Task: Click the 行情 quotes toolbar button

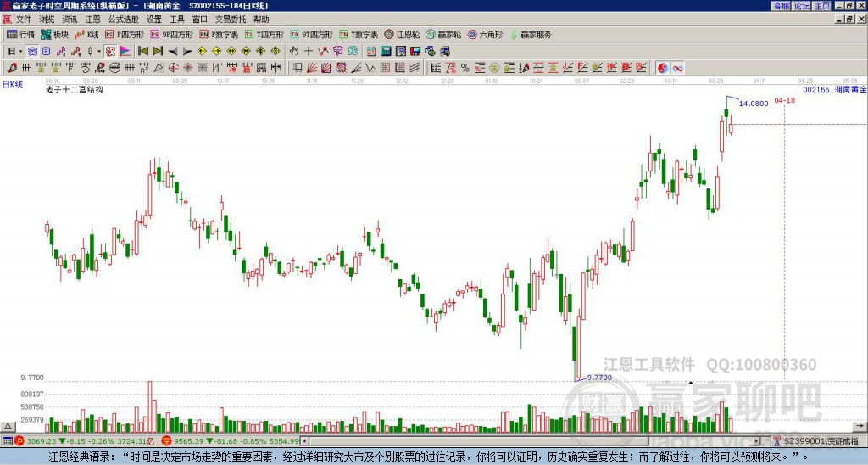Action: coord(21,34)
